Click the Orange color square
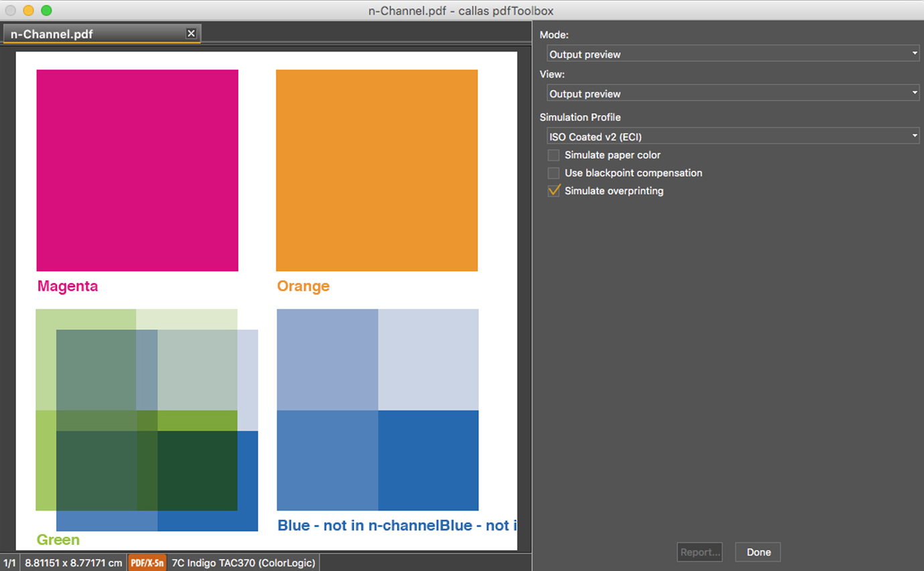This screenshot has width=924, height=571. (x=377, y=171)
